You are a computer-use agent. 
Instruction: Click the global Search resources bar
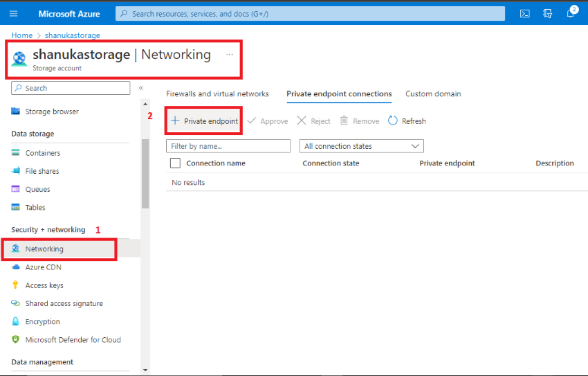(x=310, y=14)
